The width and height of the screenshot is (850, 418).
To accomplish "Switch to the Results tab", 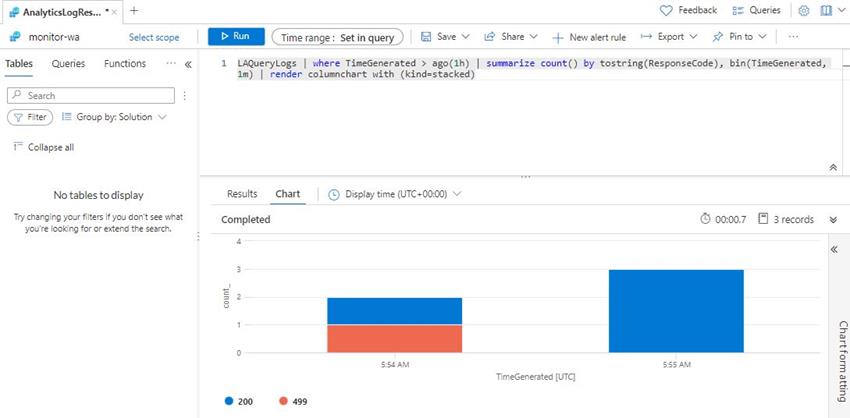I will coord(242,194).
